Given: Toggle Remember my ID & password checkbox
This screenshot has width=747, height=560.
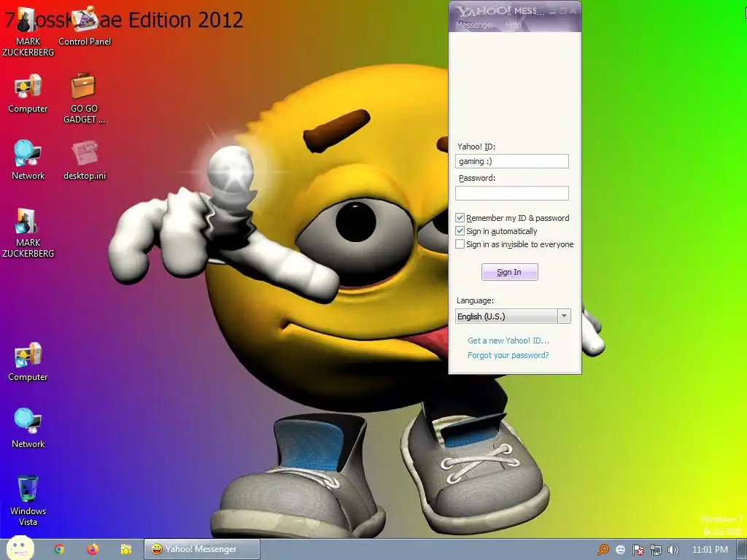Looking at the screenshot, I should pos(460,217).
